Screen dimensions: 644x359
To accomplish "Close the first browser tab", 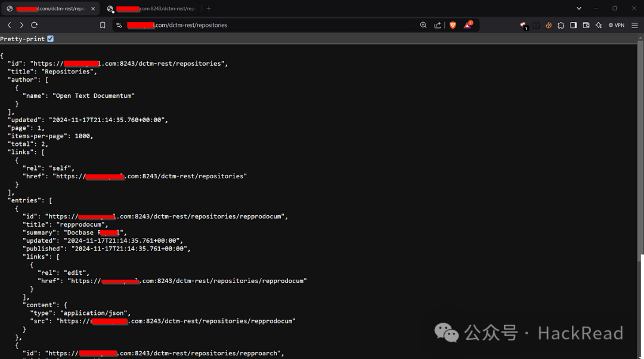I will (93, 8).
